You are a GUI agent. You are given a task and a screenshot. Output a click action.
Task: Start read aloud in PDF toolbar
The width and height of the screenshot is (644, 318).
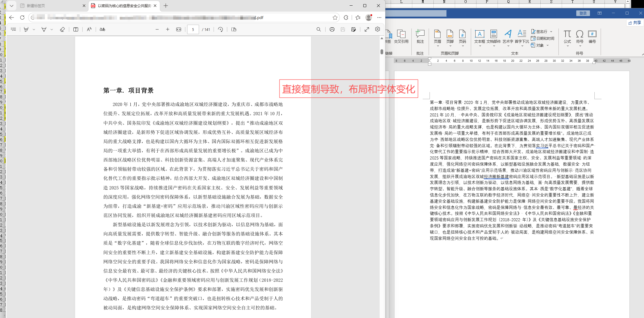(89, 29)
